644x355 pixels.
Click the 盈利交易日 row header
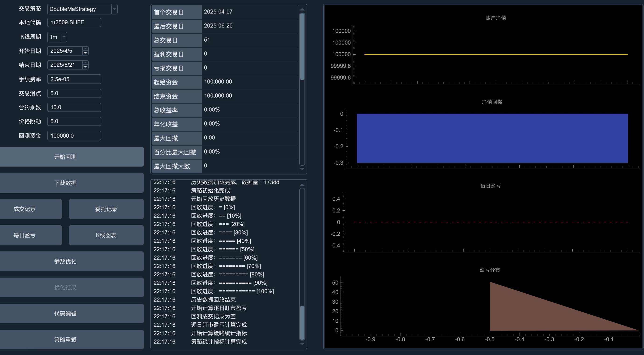(177, 54)
